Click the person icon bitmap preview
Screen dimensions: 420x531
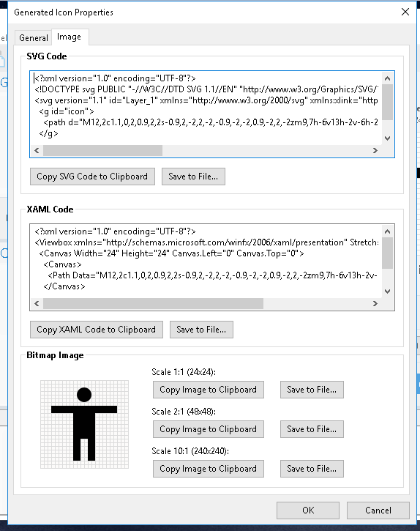tap(84, 424)
